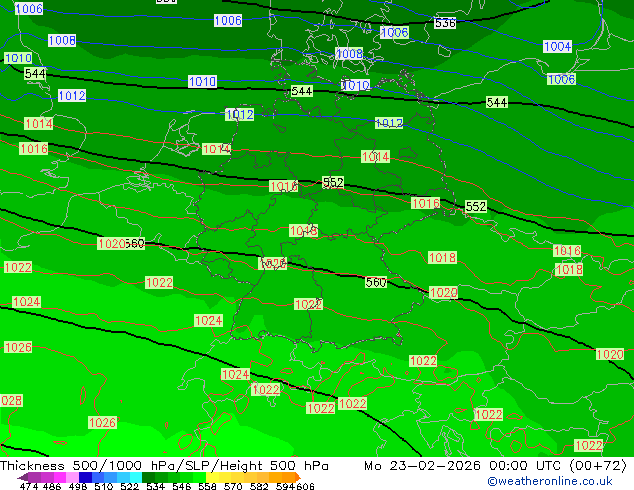Click the orange arrow tip at the end of the legend

[x=297, y=477]
